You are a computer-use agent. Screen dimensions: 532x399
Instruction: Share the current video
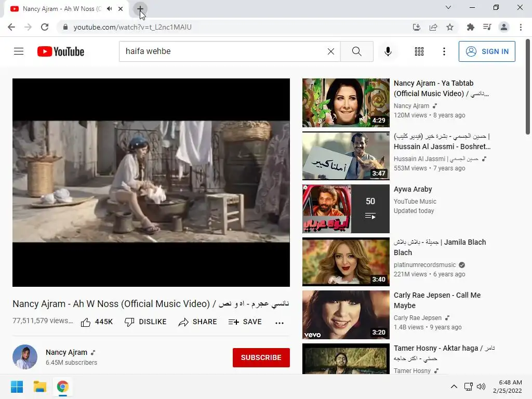click(x=197, y=322)
